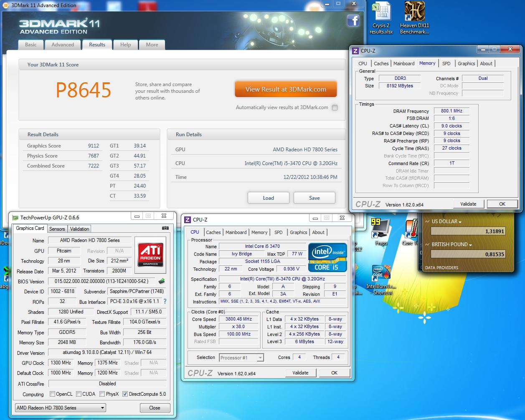Switch to Sensors tab in GPU-Z
This screenshot has width=525, height=420.
pos(57,229)
